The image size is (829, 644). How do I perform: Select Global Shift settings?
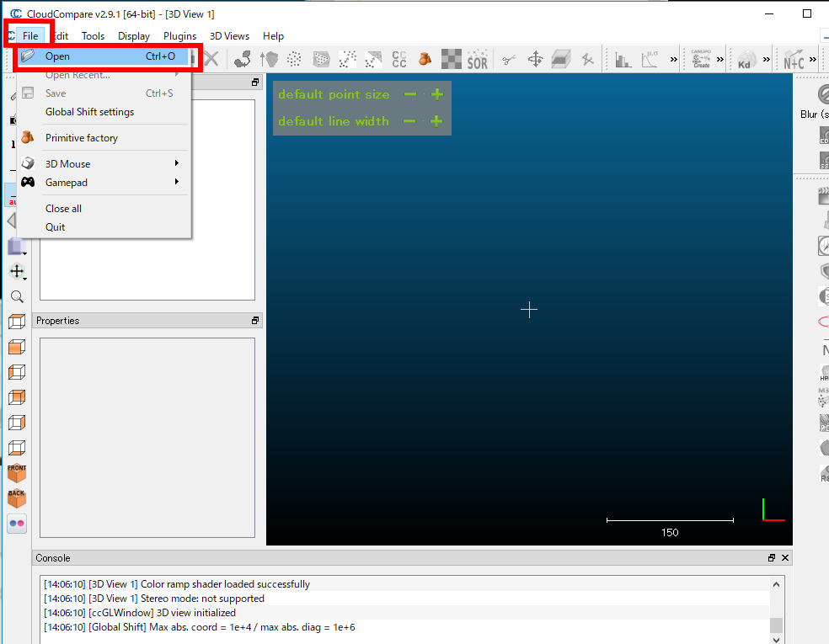click(x=104, y=112)
